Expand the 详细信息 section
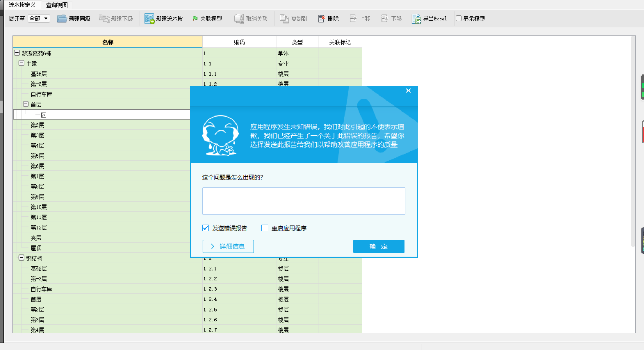The height and width of the screenshot is (350, 644). pyautogui.click(x=228, y=246)
